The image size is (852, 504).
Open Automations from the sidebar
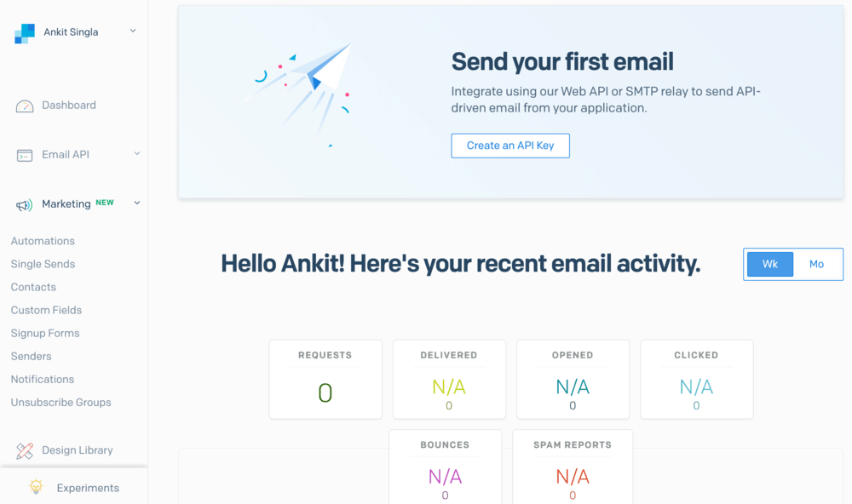click(43, 241)
